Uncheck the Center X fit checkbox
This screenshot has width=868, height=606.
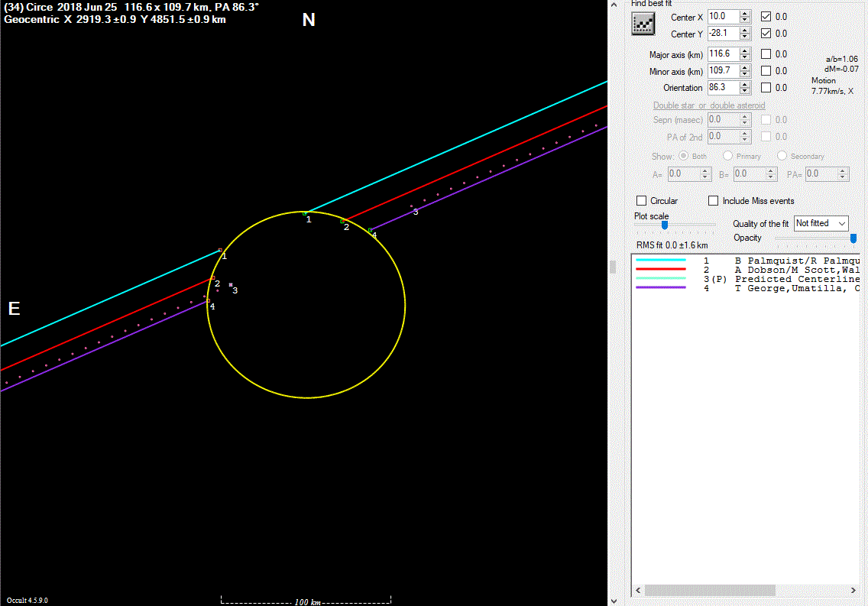click(766, 16)
